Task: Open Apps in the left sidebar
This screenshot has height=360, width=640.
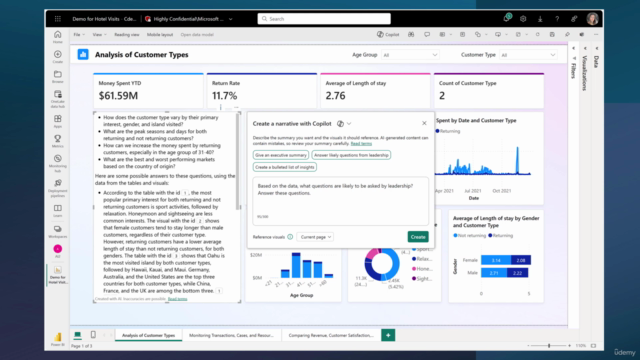Action: point(58,121)
